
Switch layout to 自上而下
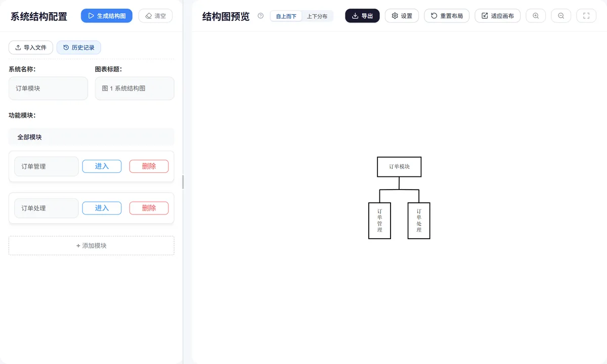(x=286, y=16)
